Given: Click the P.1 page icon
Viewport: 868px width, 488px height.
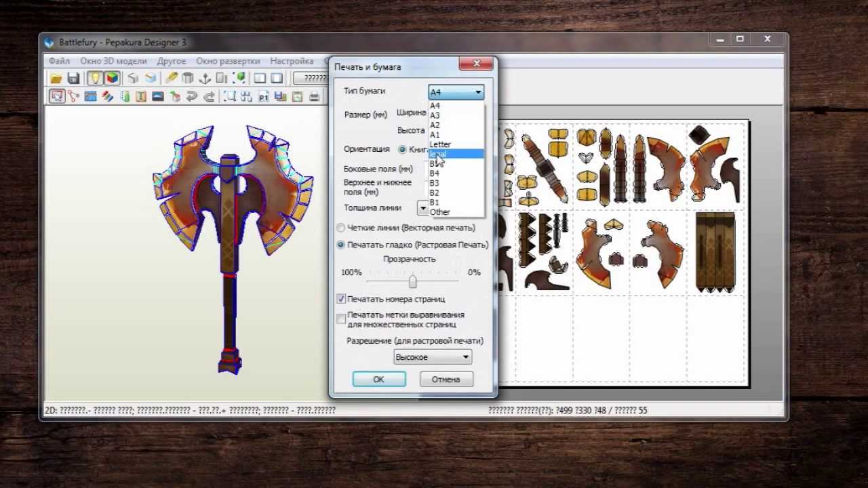Looking at the screenshot, I should point(263,96).
